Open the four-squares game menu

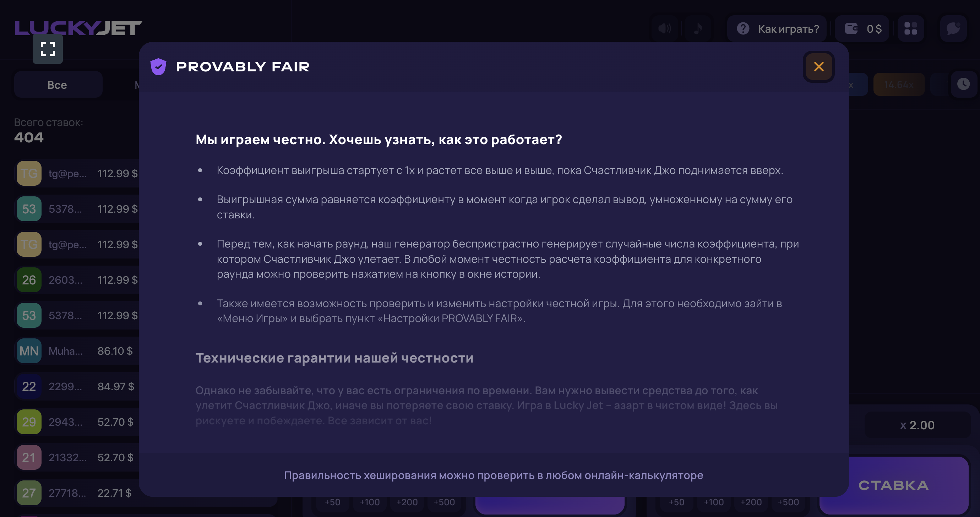[910, 28]
